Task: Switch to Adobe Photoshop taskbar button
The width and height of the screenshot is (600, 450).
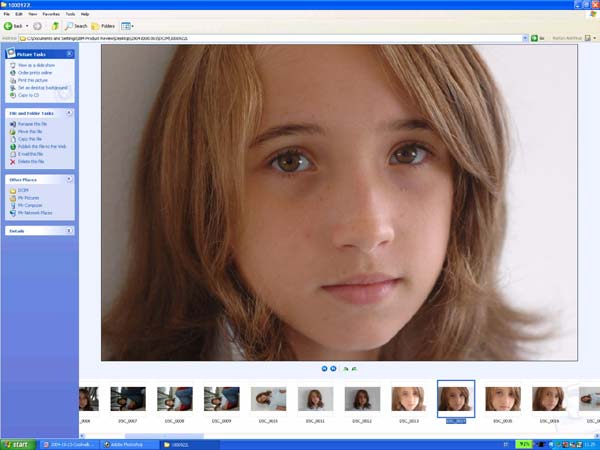Action: point(129,445)
